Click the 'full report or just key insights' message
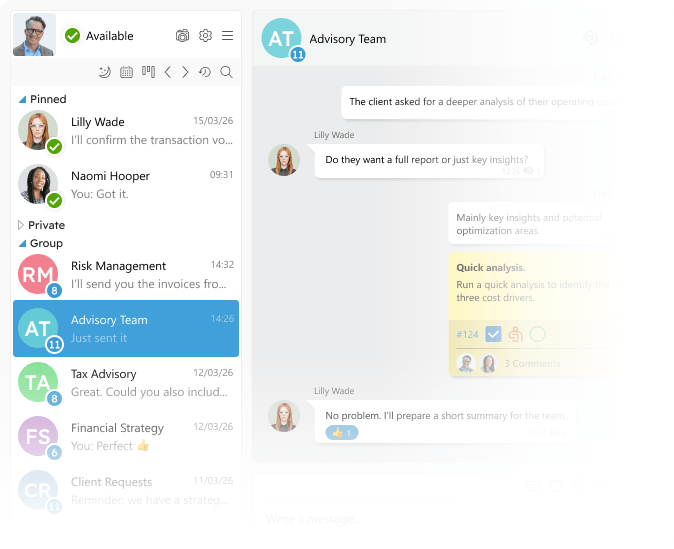The image size is (674, 549). [429, 161]
